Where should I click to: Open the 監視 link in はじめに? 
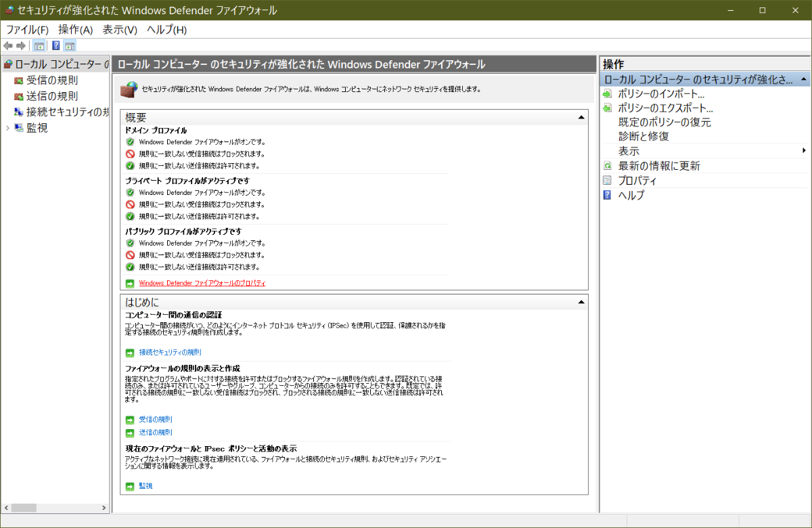coord(145,486)
